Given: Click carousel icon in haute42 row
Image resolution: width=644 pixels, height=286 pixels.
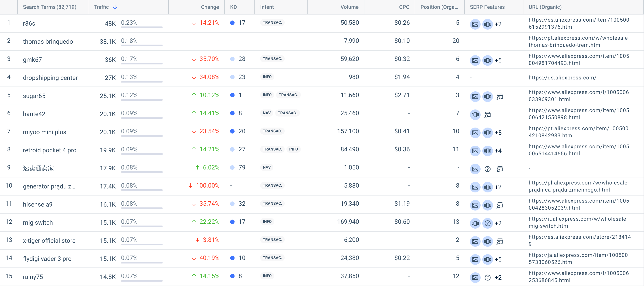Looking at the screenshot, I should click(x=475, y=115).
